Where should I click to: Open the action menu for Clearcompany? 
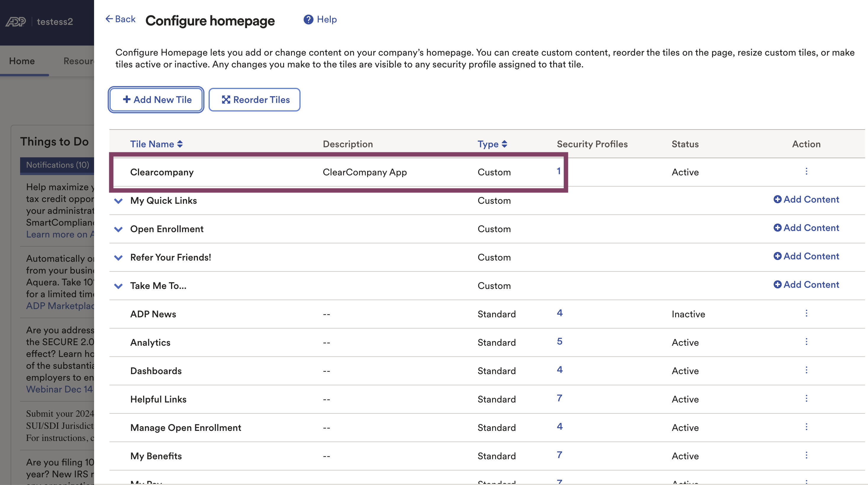pyautogui.click(x=806, y=172)
